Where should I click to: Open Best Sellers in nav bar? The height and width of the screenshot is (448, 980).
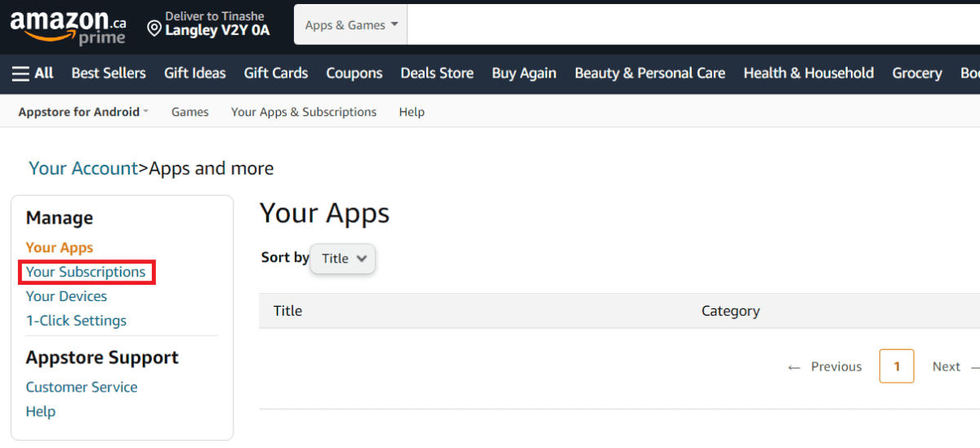(109, 73)
